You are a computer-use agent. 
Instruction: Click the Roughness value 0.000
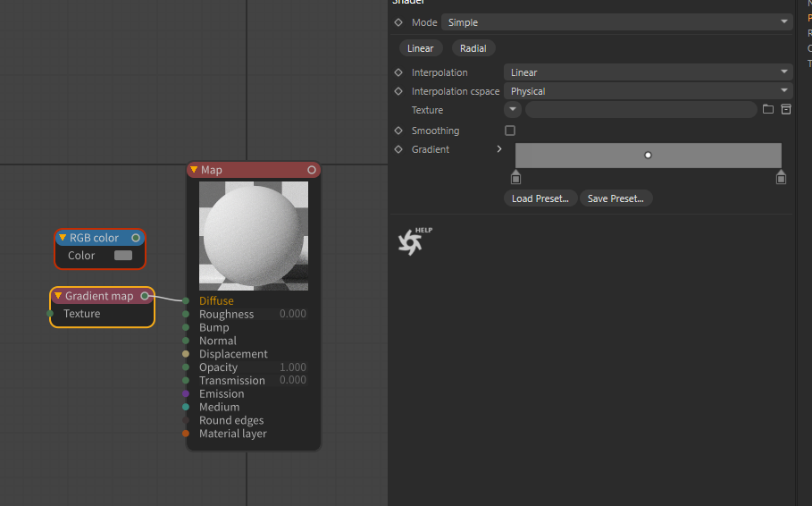(293, 314)
